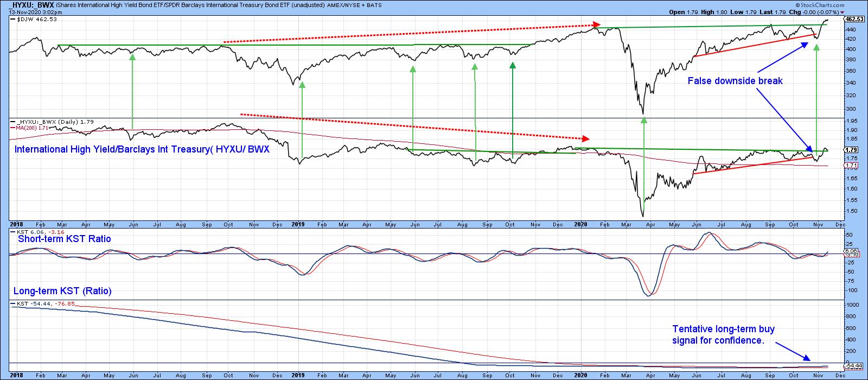Click the 2020 label on the bottom time axis
This screenshot has width=868, height=380.
581,375
